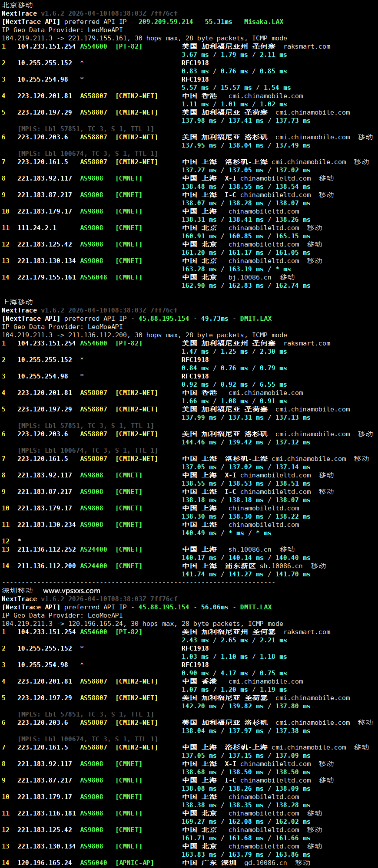Click the APNIC-AP network tag

click(x=135, y=863)
